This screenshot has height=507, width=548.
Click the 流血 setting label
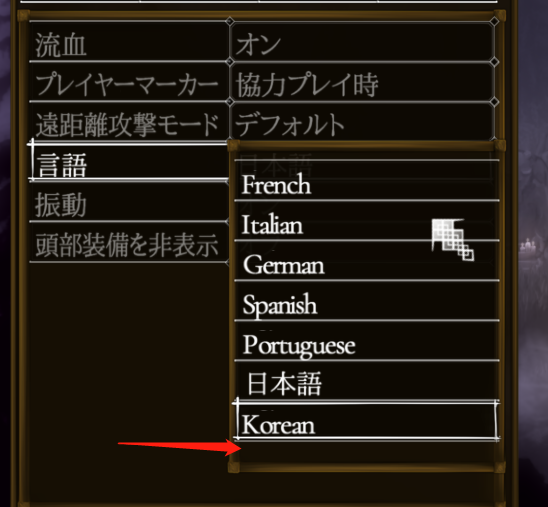(129, 42)
